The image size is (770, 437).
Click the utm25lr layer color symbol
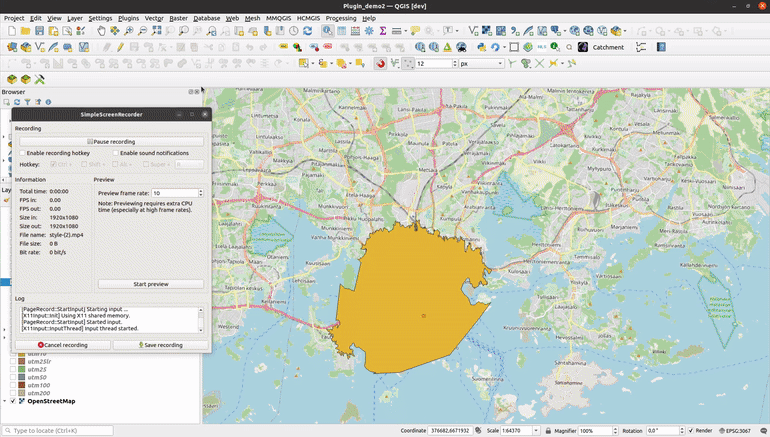tap(22, 361)
